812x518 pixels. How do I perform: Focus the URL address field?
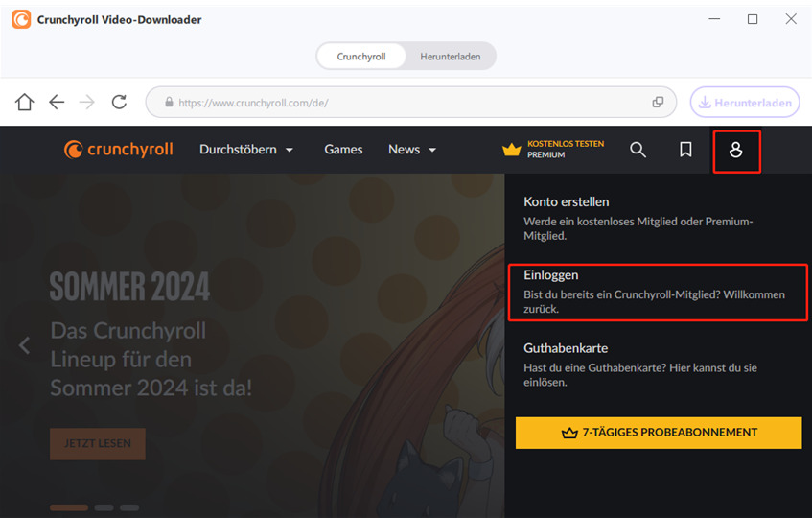[410, 102]
